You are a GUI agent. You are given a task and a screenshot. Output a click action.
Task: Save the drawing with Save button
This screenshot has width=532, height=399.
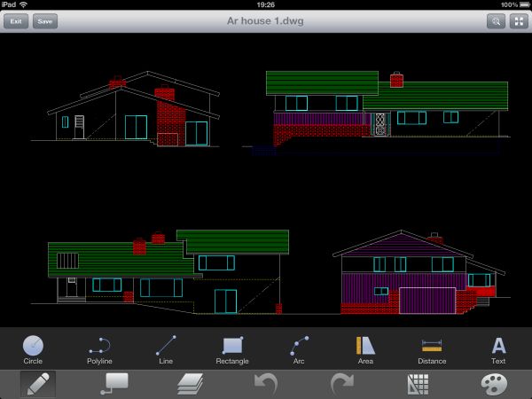tap(45, 21)
